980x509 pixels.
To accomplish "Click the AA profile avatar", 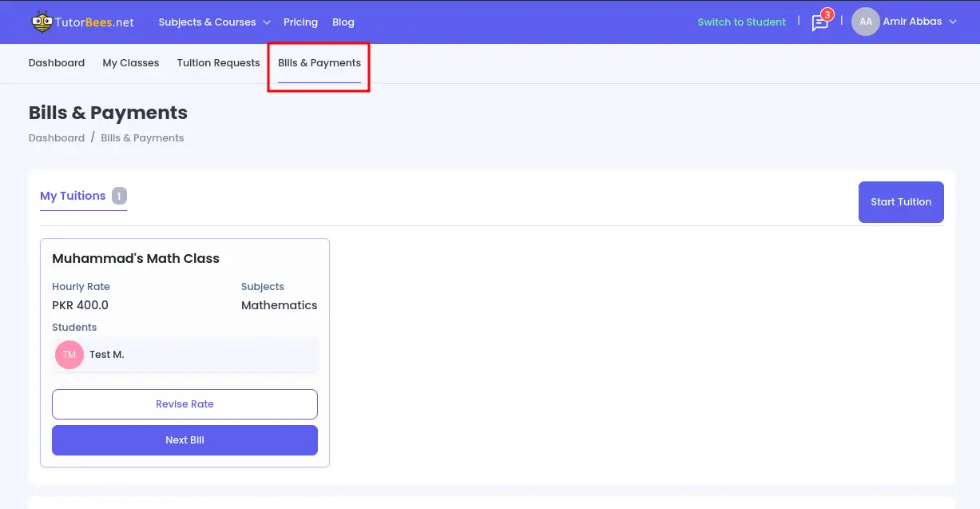I will tap(865, 22).
